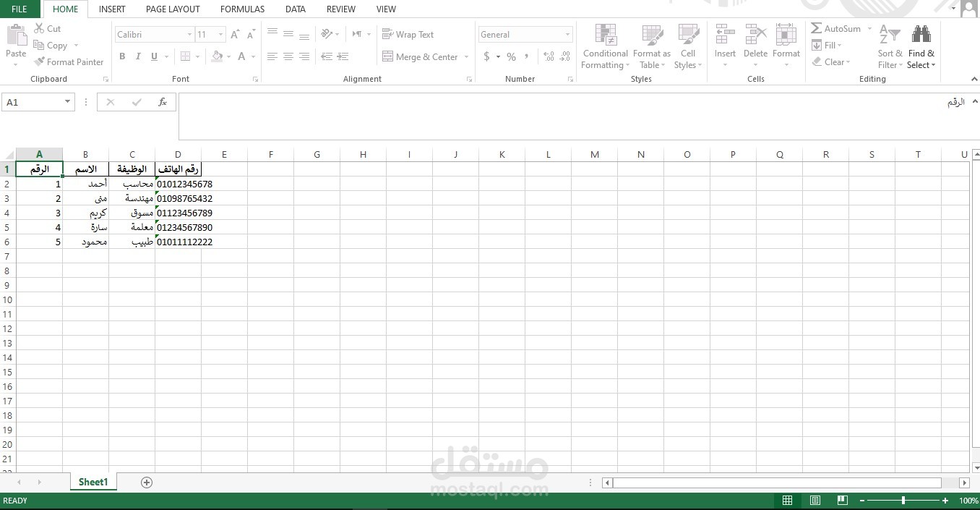Apply percent style
Viewport: 980px width, 510px height.
click(x=511, y=56)
